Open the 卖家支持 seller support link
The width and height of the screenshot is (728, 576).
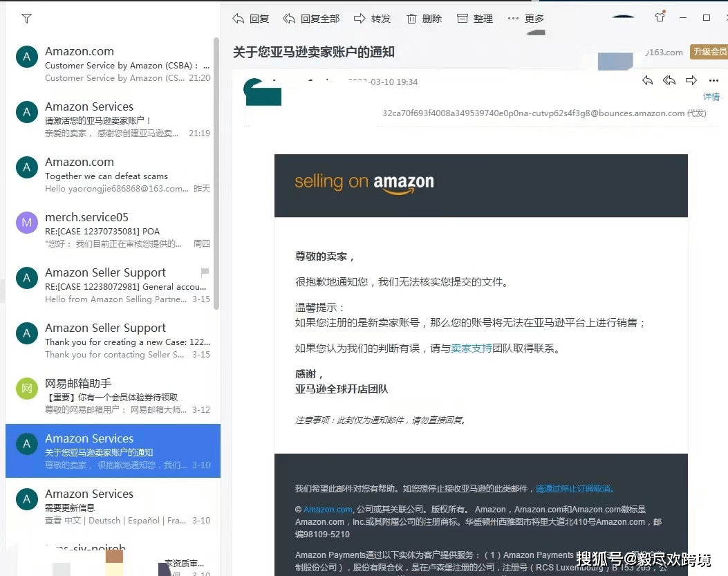click(472, 348)
